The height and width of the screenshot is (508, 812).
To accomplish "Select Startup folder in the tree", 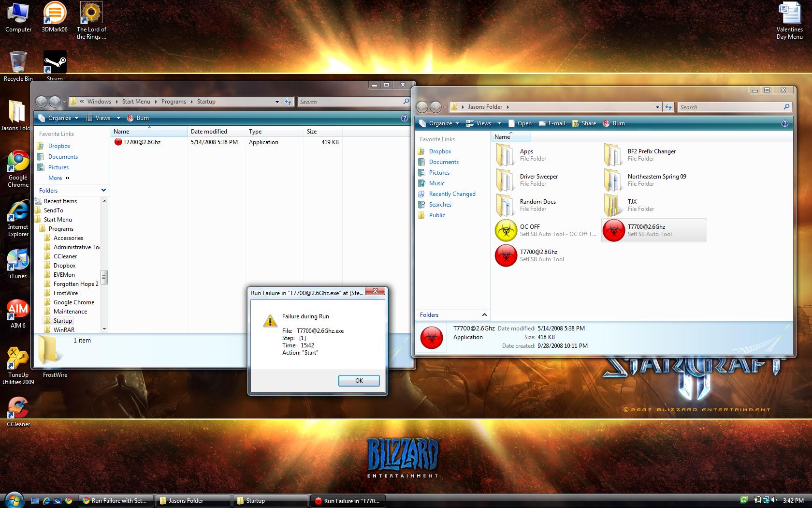I will (62, 321).
